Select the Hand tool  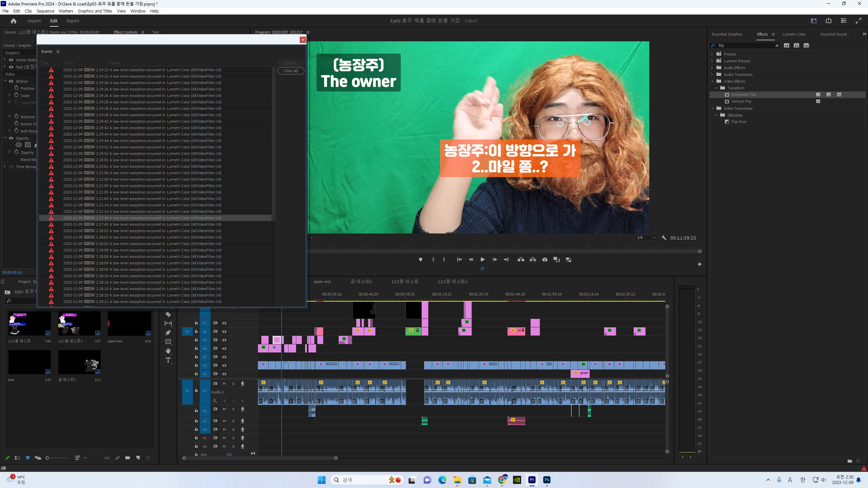click(168, 351)
